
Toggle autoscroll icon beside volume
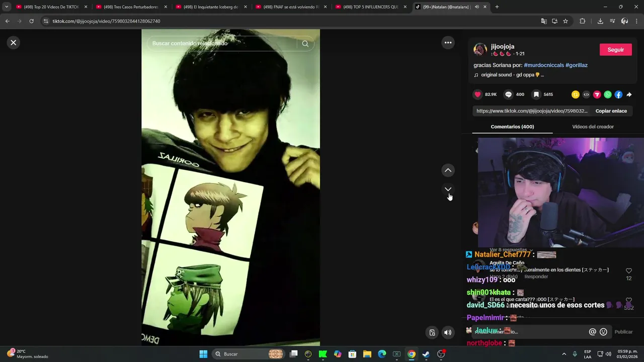click(x=432, y=332)
